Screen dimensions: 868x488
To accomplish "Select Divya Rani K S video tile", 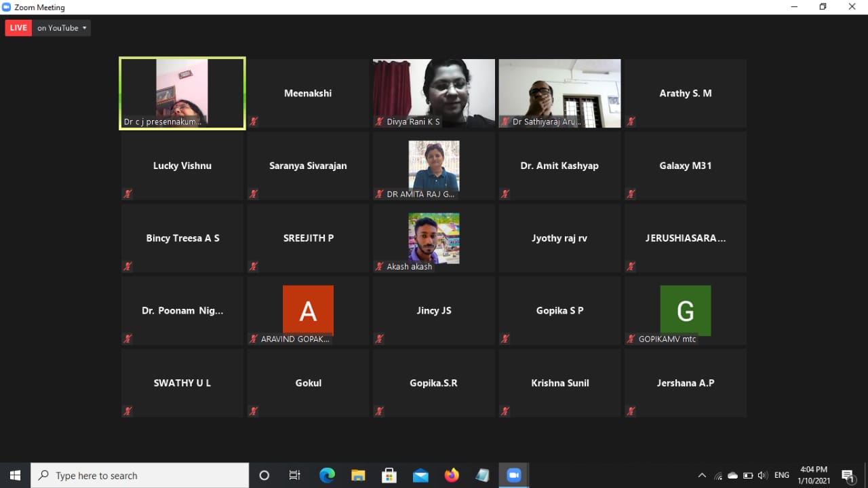I will [x=433, y=93].
